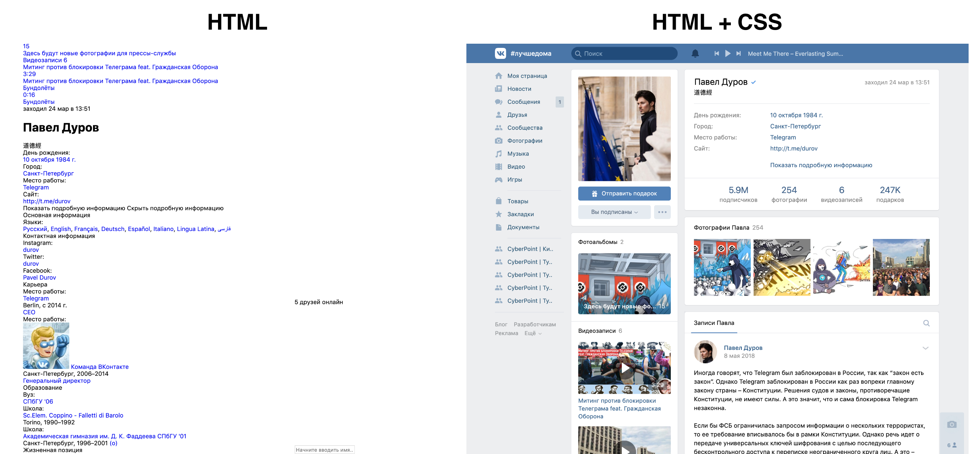Open http://t.me/durov link in styled page
Screen dimensions: 980x454
pos(793,149)
